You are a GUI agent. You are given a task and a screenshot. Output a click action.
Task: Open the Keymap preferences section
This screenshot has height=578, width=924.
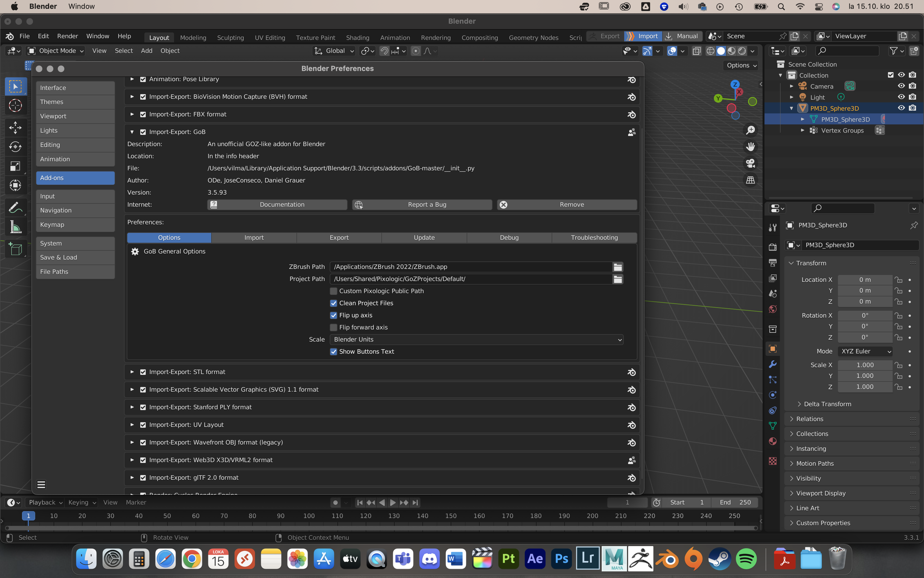(75, 225)
